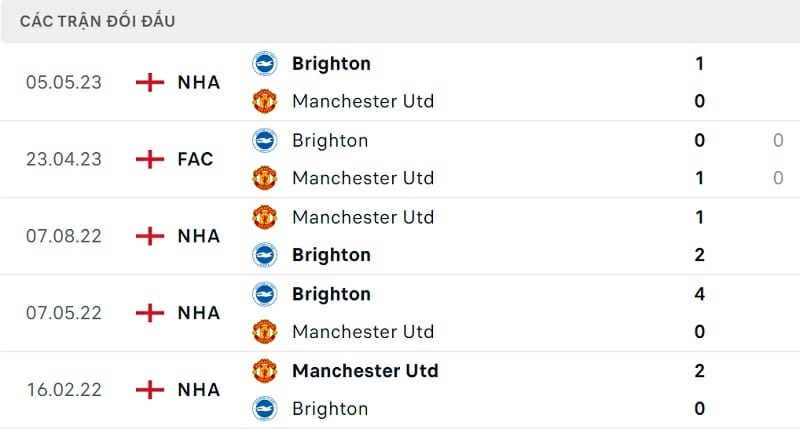The image size is (800, 429).
Task: Click Manchester Utd crest in 05.05.23 match
Action: 264,101
